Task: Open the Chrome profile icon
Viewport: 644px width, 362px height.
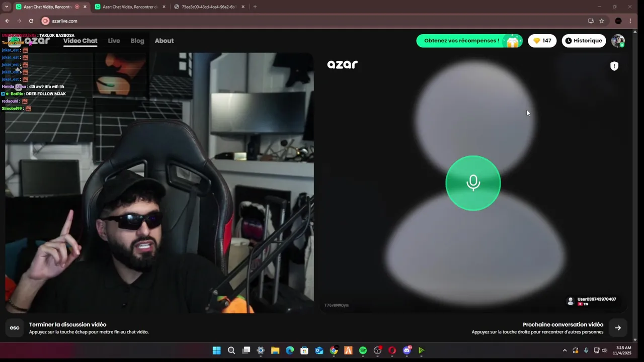Action: 618,21
